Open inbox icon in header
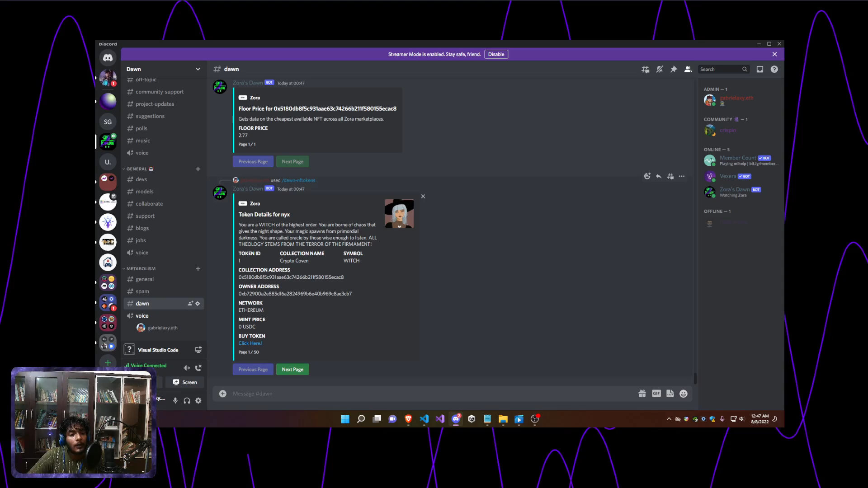 760,69
